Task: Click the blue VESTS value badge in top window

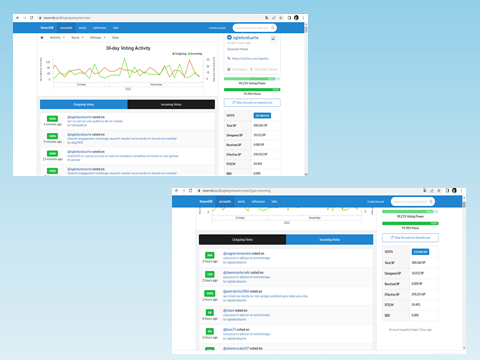Action: tap(262, 116)
